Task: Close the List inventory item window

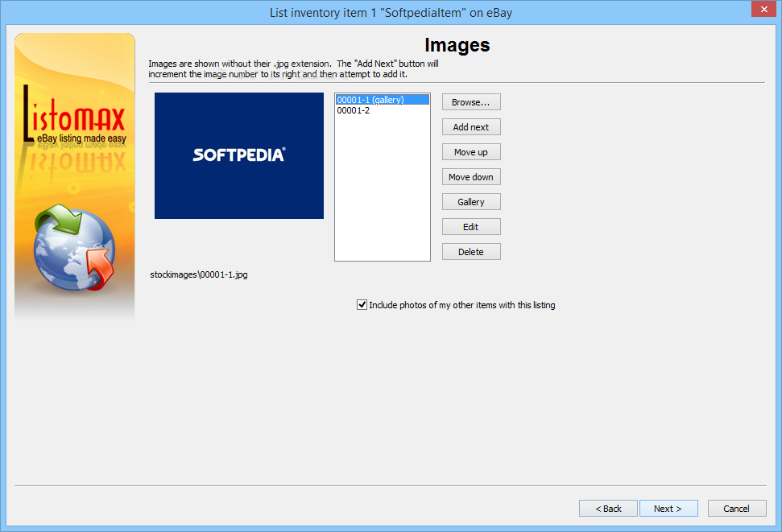Action: [763, 9]
